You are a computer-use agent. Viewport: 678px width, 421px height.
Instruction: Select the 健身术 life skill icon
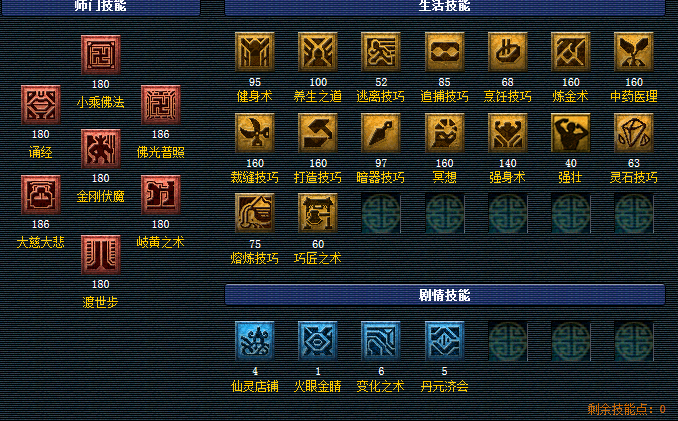click(255, 52)
